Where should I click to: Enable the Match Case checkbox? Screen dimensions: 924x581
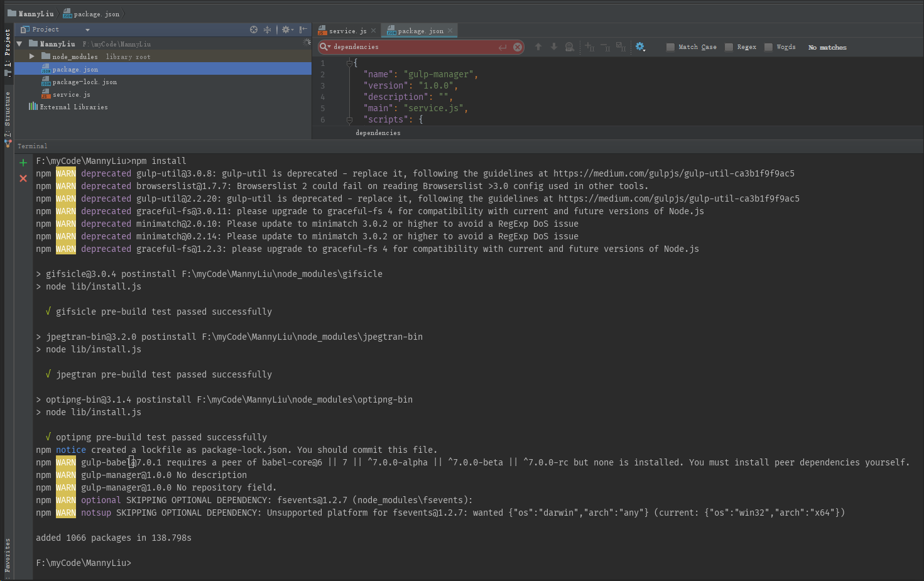[670, 47]
